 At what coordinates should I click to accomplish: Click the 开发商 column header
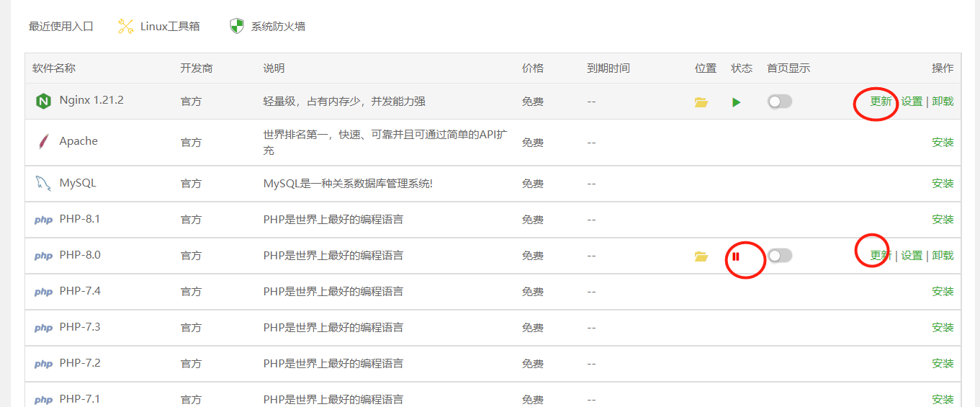click(x=197, y=68)
